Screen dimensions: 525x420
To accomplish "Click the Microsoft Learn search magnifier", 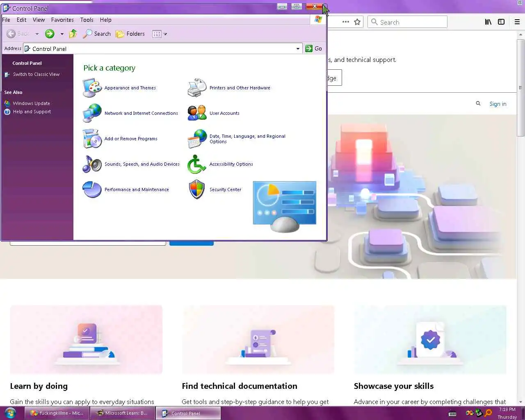I will (478, 103).
